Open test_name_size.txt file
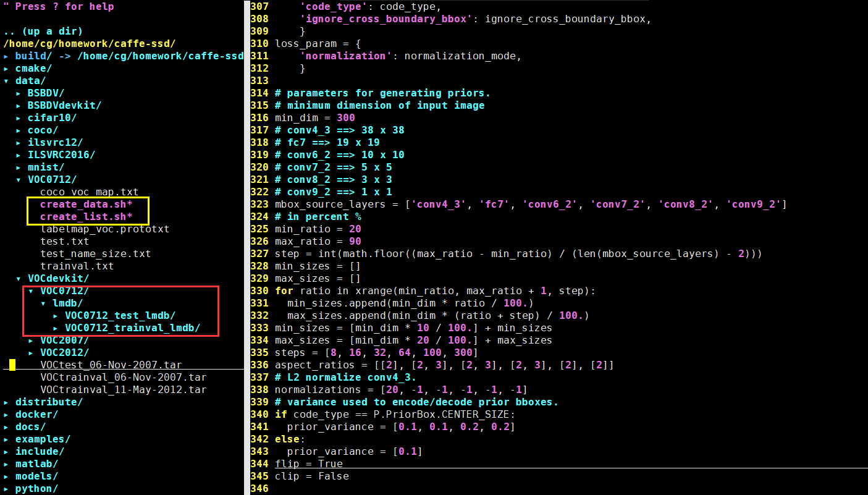 coord(96,254)
